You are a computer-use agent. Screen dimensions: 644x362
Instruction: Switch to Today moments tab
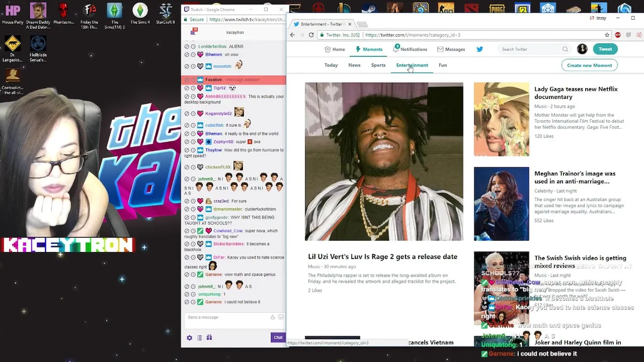coord(331,65)
